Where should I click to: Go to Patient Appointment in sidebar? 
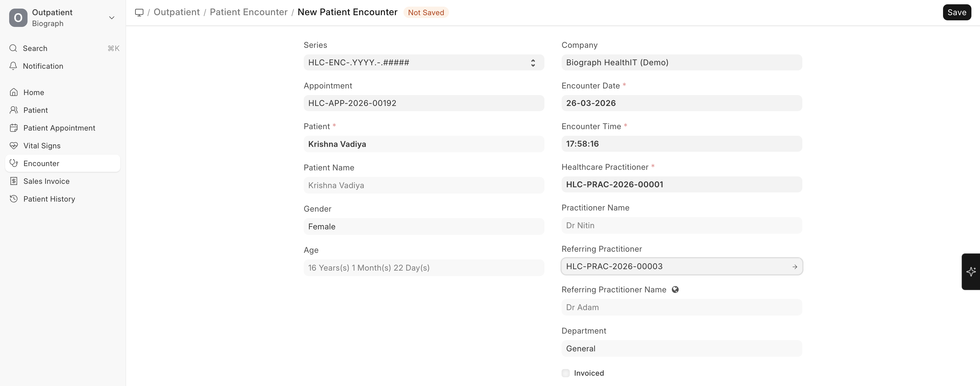59,128
